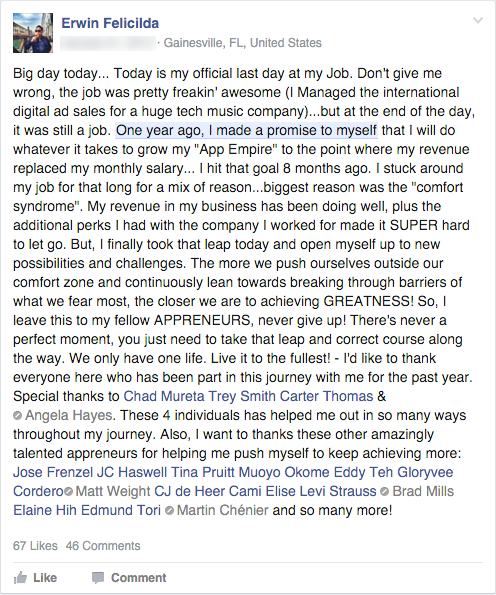Open the Gainesville, FL location link

[242, 43]
